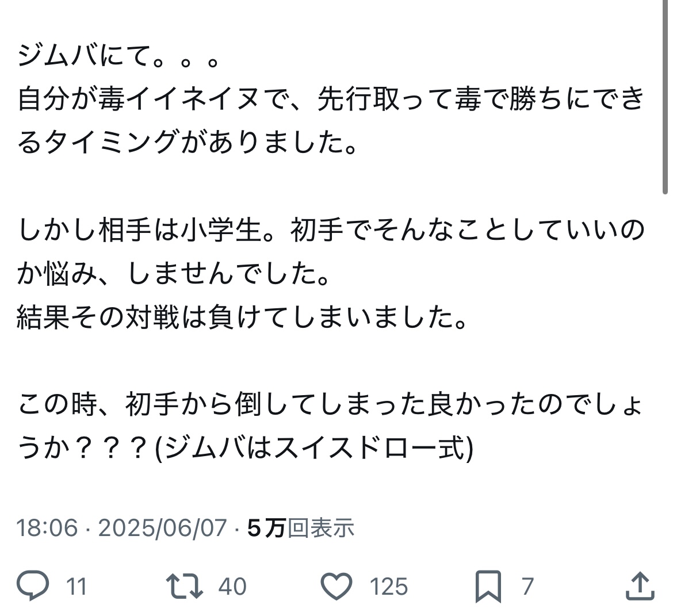Like the tweet with the heart icon
The width and height of the screenshot is (673, 616).
(336, 586)
